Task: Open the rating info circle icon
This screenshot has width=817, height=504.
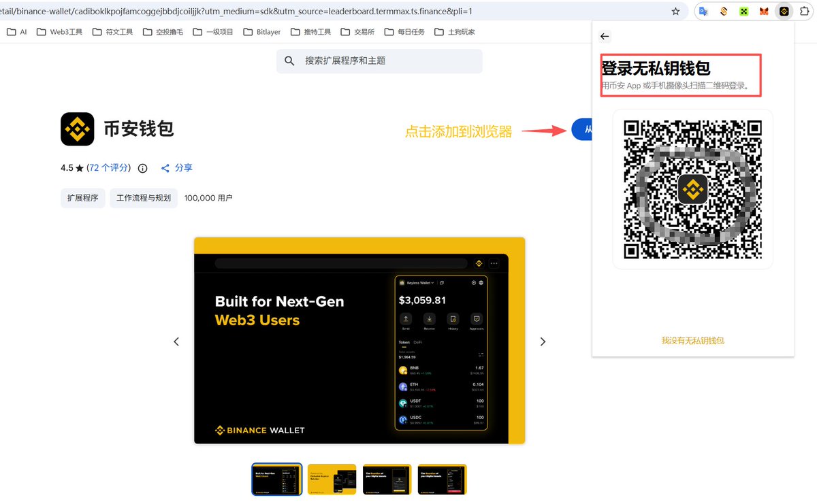Action: click(x=142, y=168)
